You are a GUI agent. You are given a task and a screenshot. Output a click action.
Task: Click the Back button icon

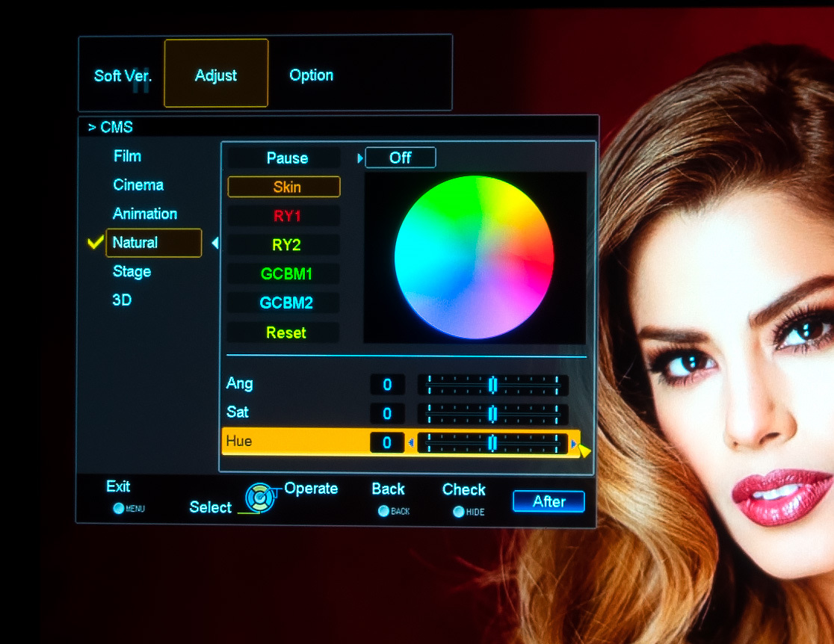pyautogui.click(x=383, y=511)
